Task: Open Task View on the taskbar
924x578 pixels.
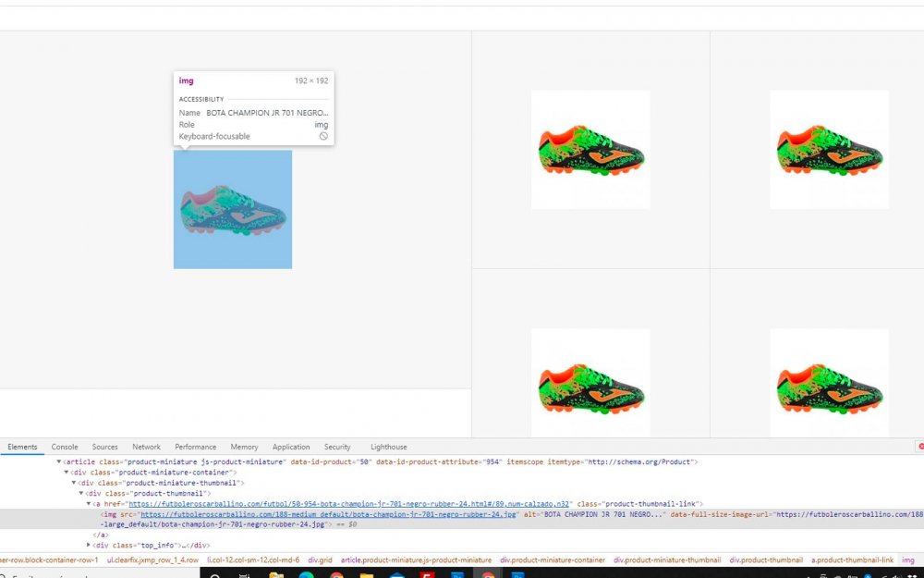Action: 243,574
